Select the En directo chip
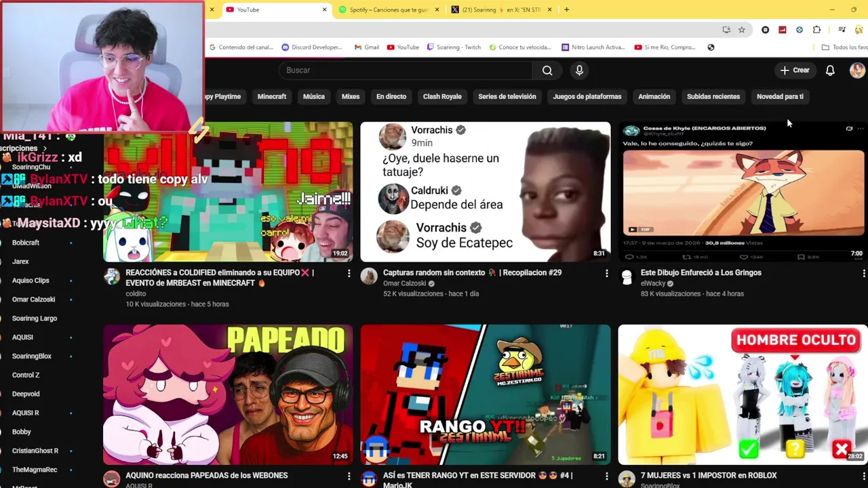868x488 pixels. coord(391,97)
